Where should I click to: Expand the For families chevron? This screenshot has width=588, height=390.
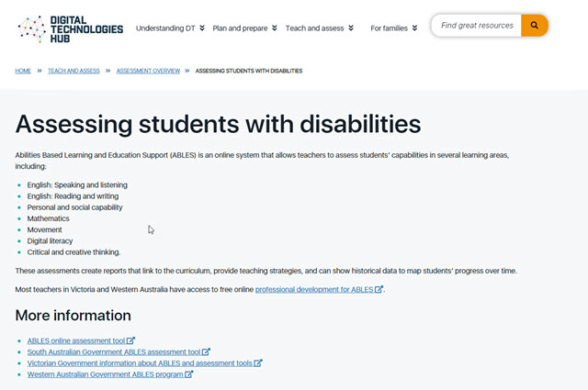[x=414, y=28]
